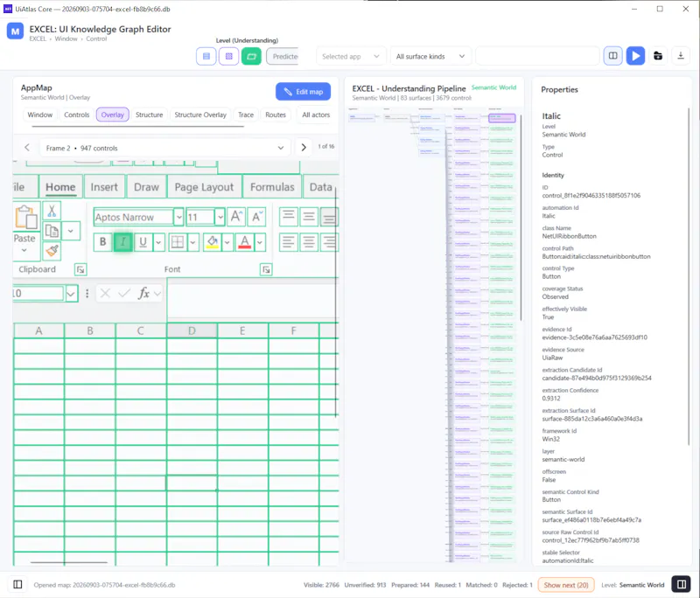700x598 pixels.
Task: Click the Decrease Font Size icon
Action: 256,217
